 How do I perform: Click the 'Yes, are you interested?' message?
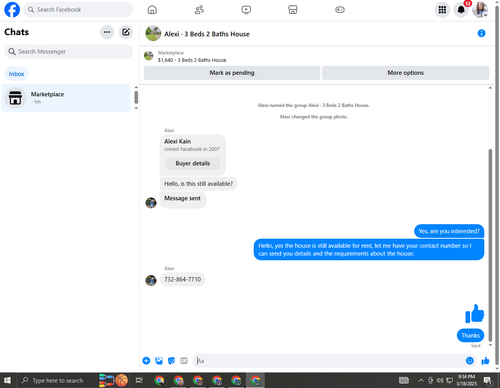pos(449,231)
